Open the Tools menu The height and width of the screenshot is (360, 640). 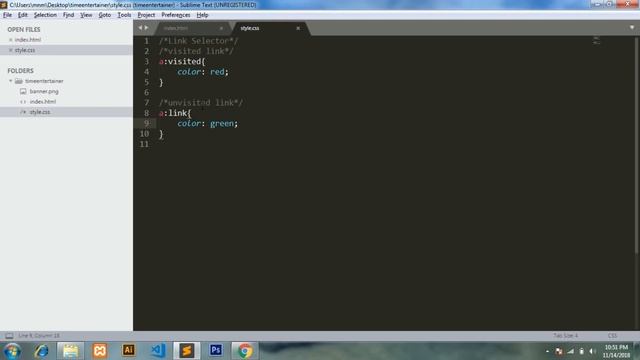click(124, 15)
